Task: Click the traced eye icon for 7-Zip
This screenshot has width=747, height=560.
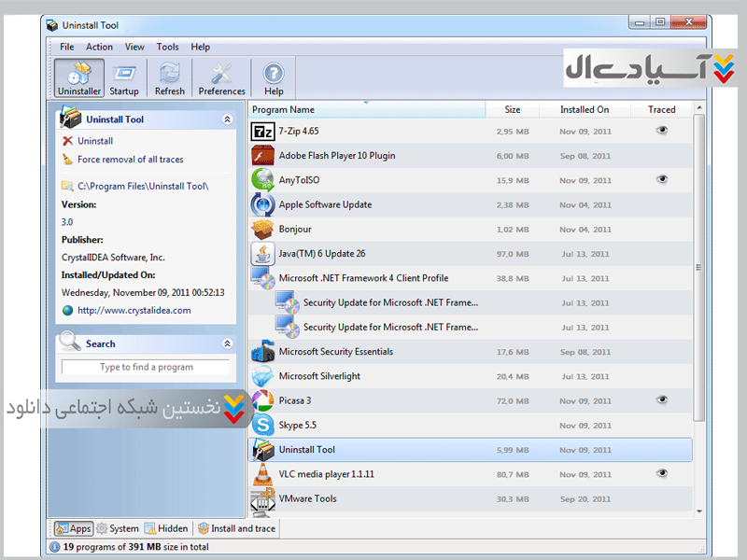Action: [x=662, y=132]
